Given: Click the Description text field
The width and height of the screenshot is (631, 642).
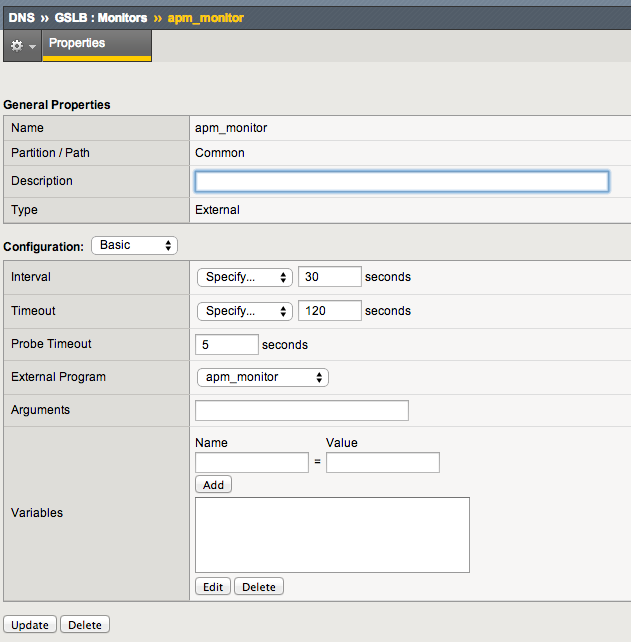Looking at the screenshot, I should [x=401, y=181].
